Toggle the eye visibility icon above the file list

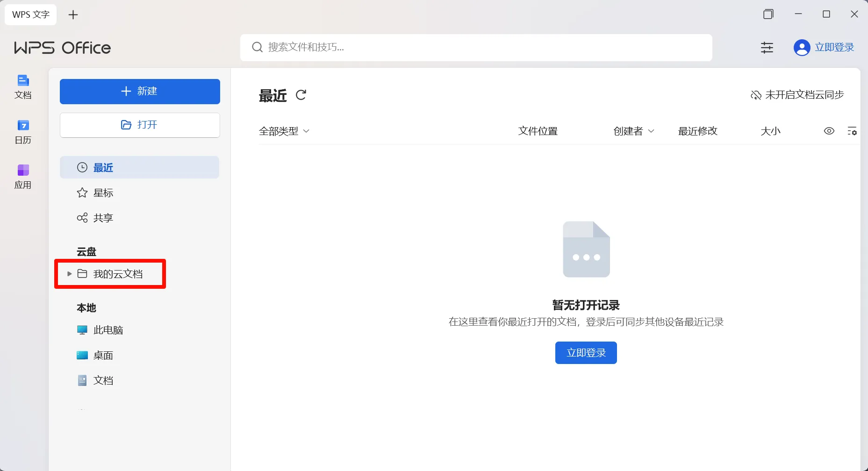point(829,131)
